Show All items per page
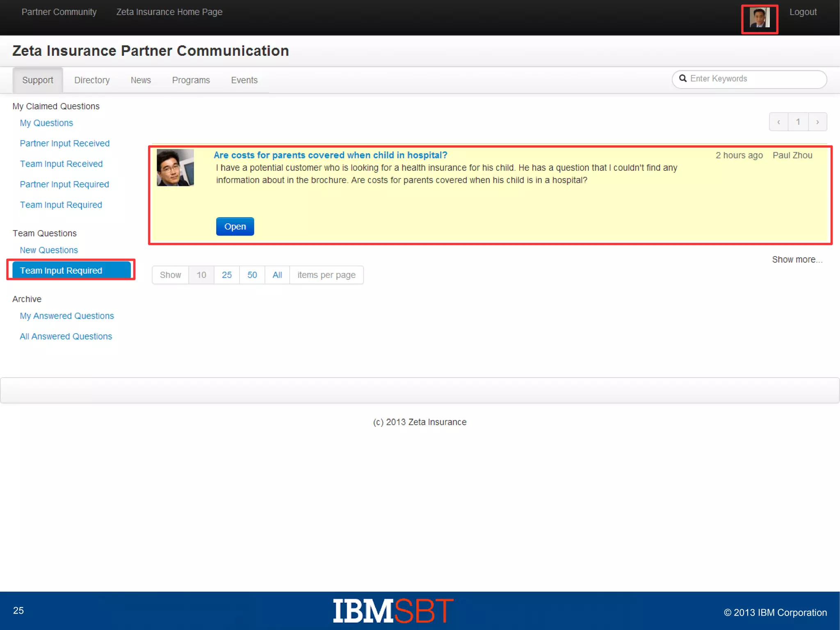Screen dimensions: 840x630 pyautogui.click(x=277, y=275)
